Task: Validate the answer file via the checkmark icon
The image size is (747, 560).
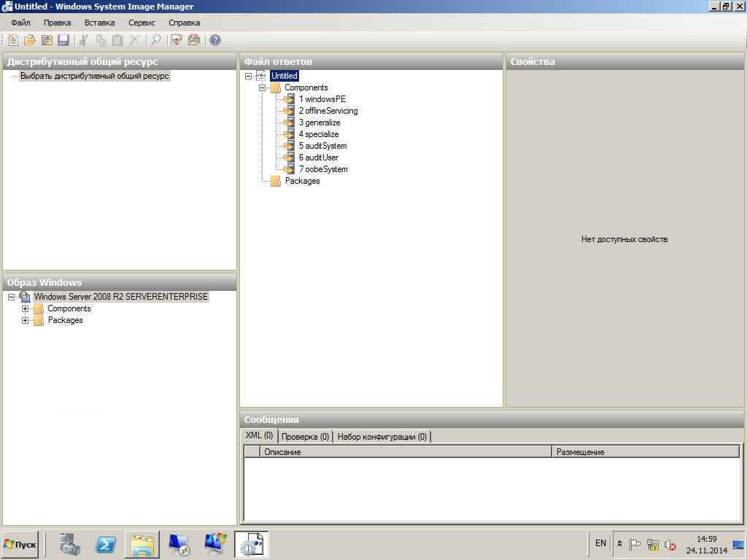Action: [x=177, y=41]
